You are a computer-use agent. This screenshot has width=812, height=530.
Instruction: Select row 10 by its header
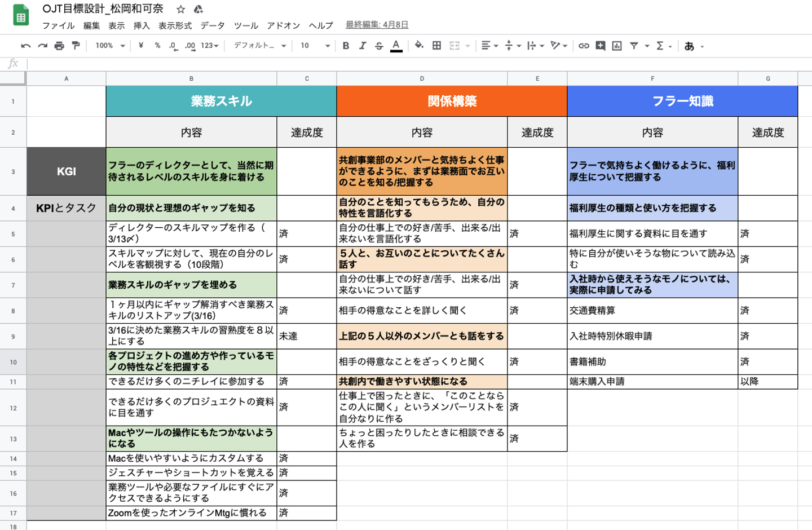[13, 362]
